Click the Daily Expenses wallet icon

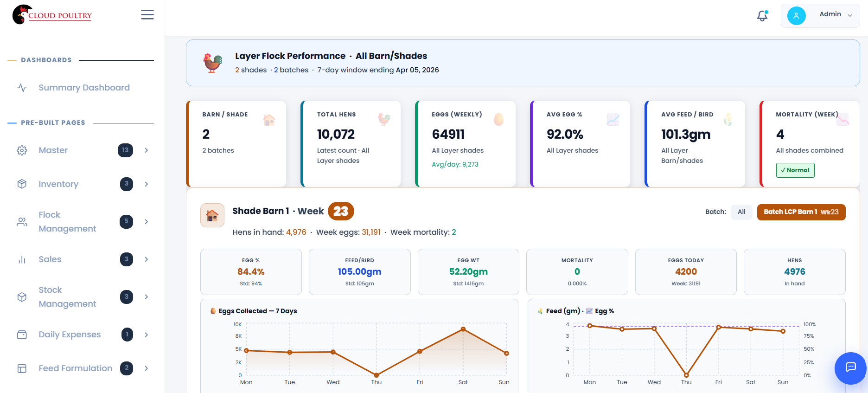coord(22,335)
